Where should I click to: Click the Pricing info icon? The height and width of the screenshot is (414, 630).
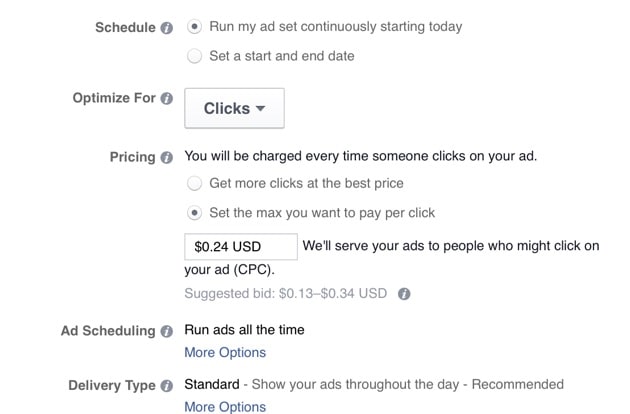click(x=167, y=157)
